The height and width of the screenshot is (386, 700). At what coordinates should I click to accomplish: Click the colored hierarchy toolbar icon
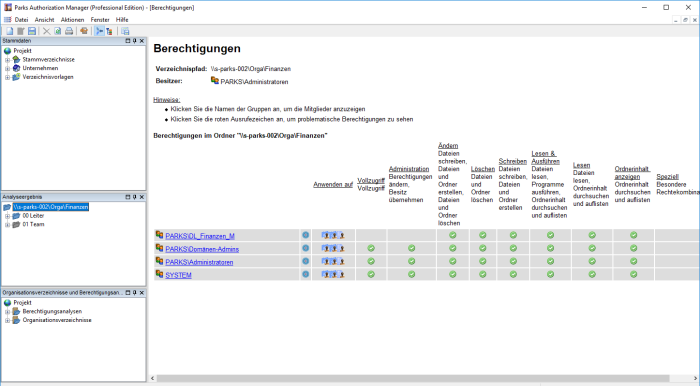click(109, 31)
